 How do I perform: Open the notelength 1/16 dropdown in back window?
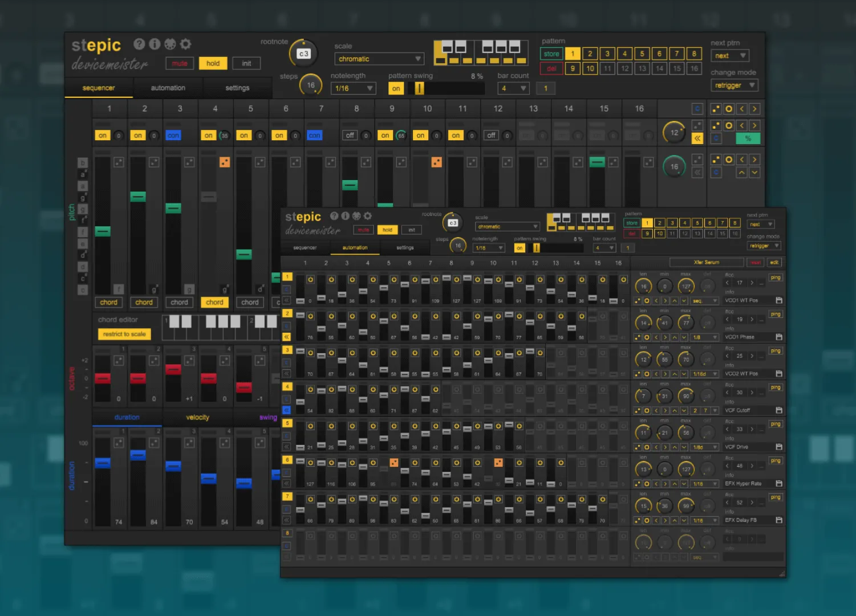[353, 88]
